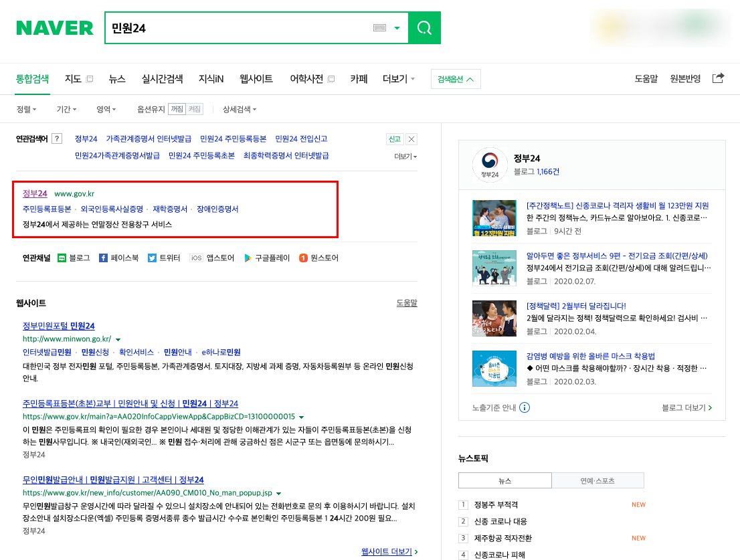The width and height of the screenshot is (740, 560).
Task: Collapse the 검색옵션 panel
Action: (456, 79)
